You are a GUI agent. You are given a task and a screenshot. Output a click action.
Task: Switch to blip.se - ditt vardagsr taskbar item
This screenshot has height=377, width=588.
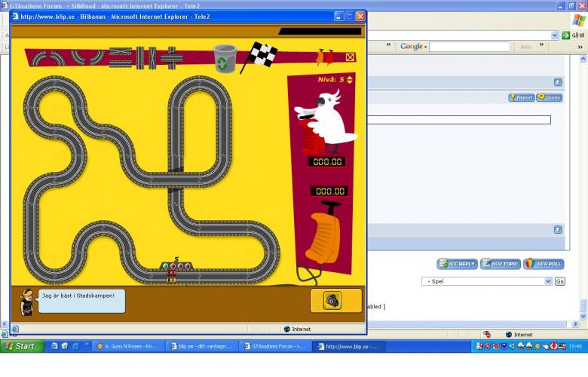click(201, 347)
